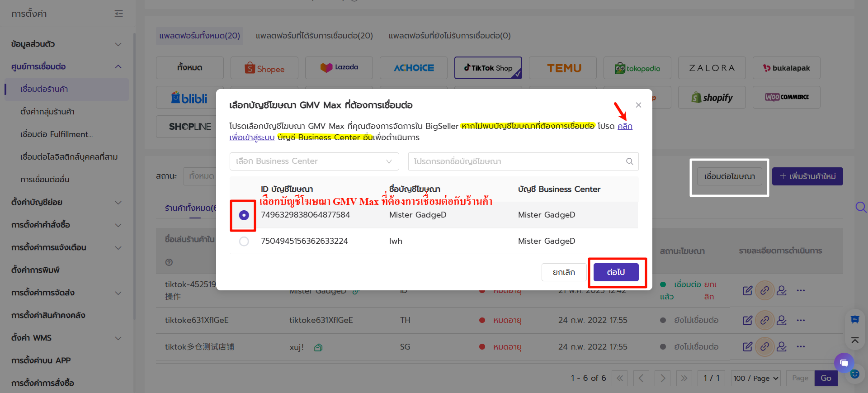
Task: Link icon for xuj! shop row
Action: click(x=765, y=346)
